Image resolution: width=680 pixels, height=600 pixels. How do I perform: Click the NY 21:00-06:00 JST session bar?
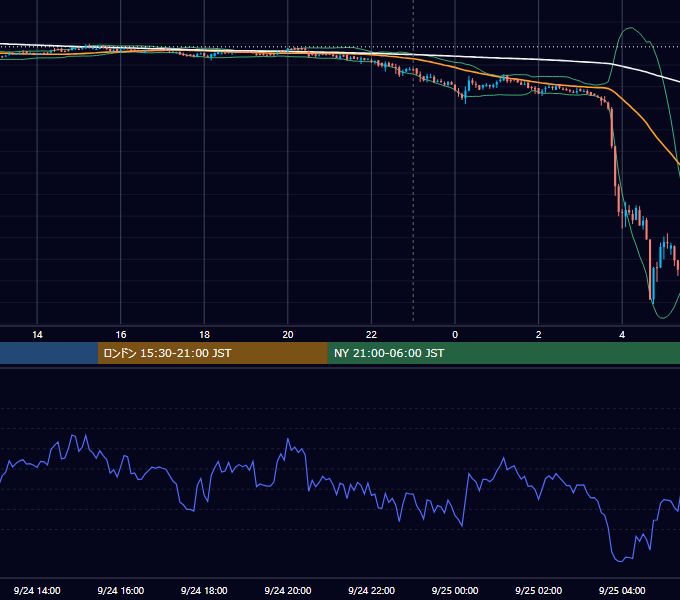(x=503, y=353)
